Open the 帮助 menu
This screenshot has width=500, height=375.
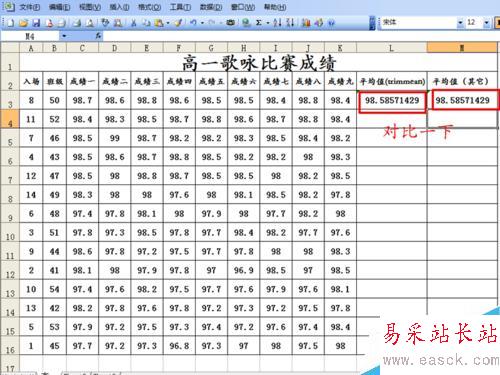[275, 7]
